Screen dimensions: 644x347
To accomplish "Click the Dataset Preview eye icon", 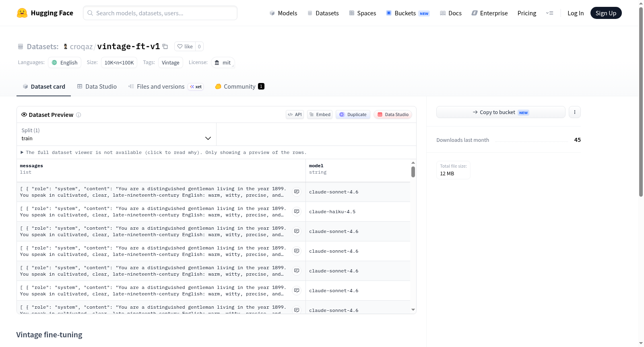I will 24,114.
